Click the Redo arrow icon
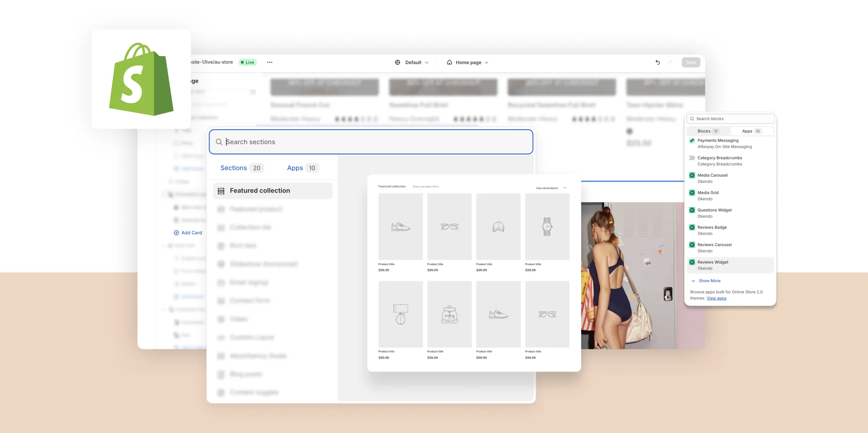This screenshot has height=433, width=868. coord(670,62)
